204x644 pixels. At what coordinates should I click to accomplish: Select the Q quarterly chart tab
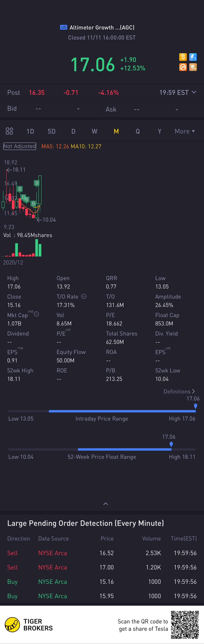pyautogui.click(x=138, y=131)
